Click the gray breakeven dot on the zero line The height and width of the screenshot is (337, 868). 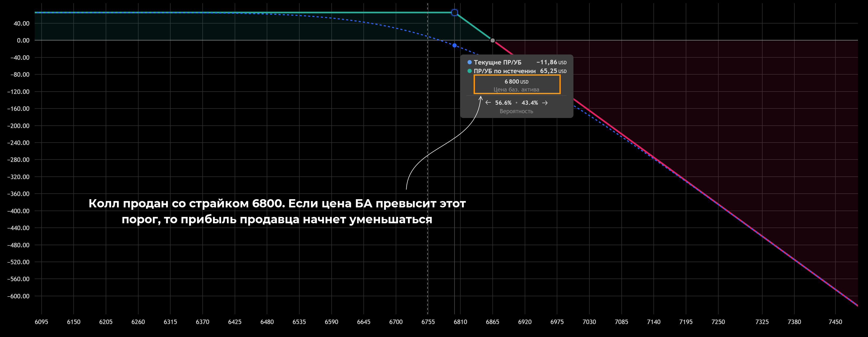pyautogui.click(x=493, y=40)
